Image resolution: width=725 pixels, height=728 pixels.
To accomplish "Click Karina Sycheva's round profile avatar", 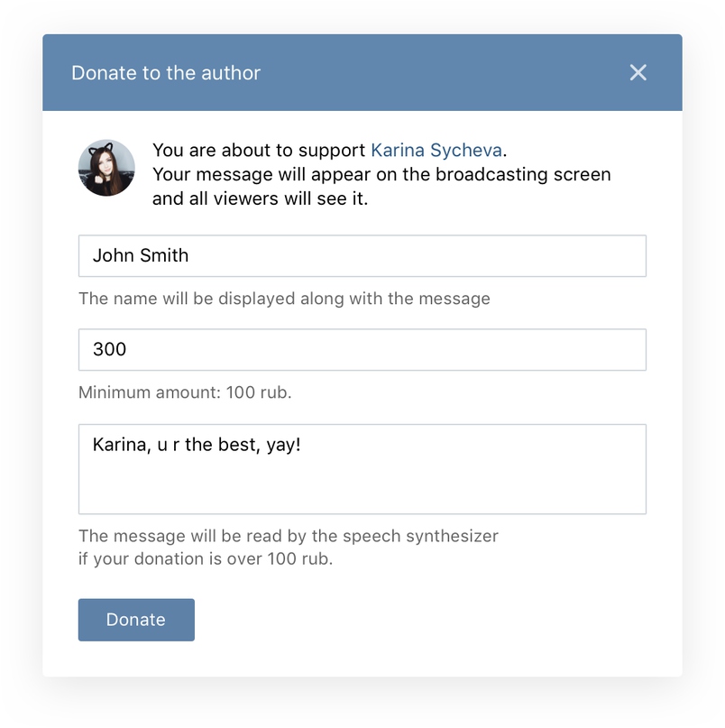I will [x=106, y=168].
